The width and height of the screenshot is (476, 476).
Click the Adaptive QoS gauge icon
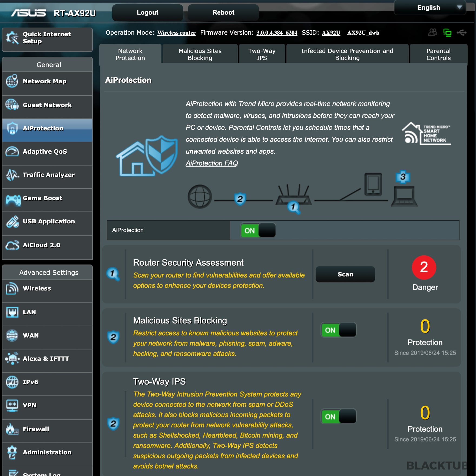point(12,151)
